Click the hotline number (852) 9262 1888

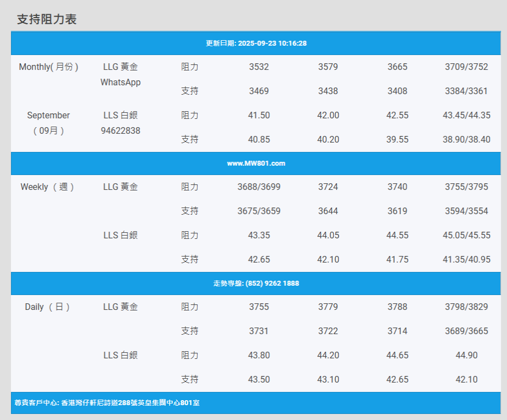click(256, 283)
